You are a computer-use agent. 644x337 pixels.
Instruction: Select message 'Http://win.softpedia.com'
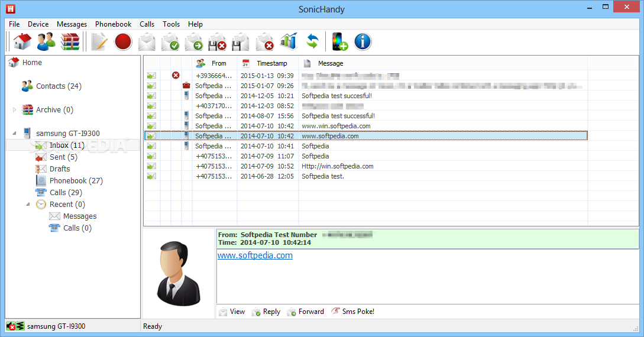click(x=365, y=166)
